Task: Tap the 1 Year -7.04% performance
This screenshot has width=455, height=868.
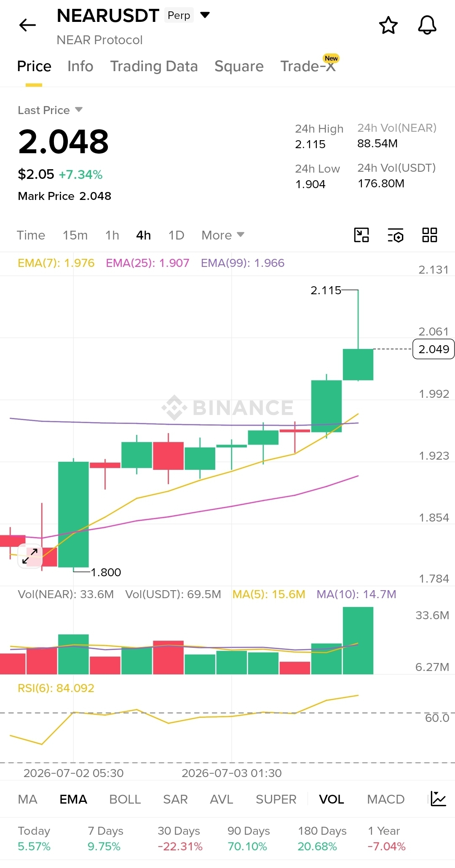Action: (x=386, y=839)
